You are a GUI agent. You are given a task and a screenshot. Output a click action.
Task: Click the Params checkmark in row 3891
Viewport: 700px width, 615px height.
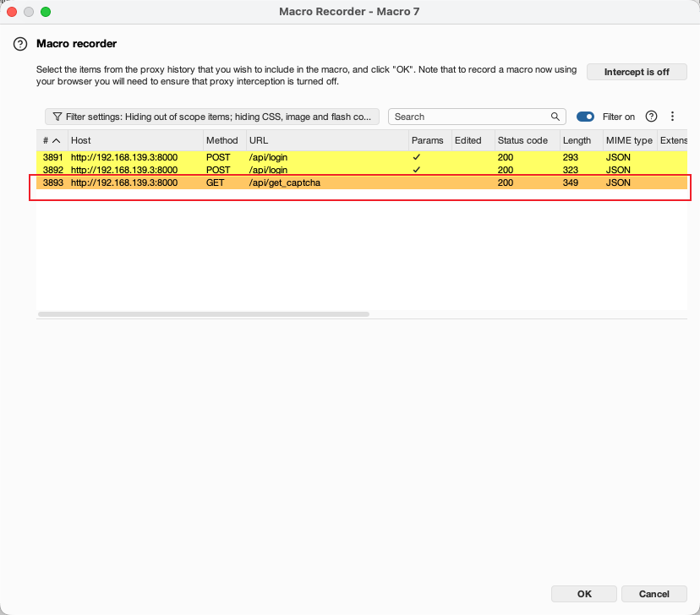click(417, 157)
